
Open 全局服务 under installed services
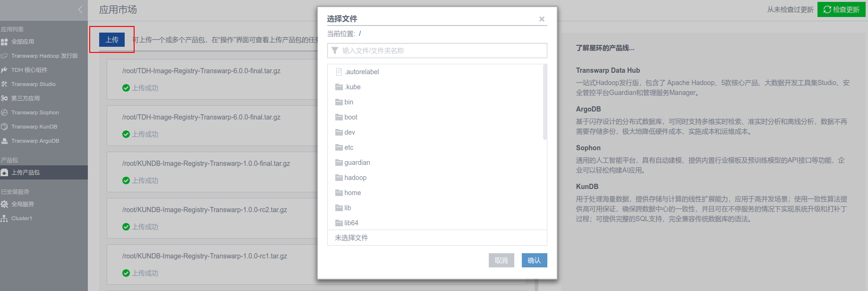coord(23,204)
